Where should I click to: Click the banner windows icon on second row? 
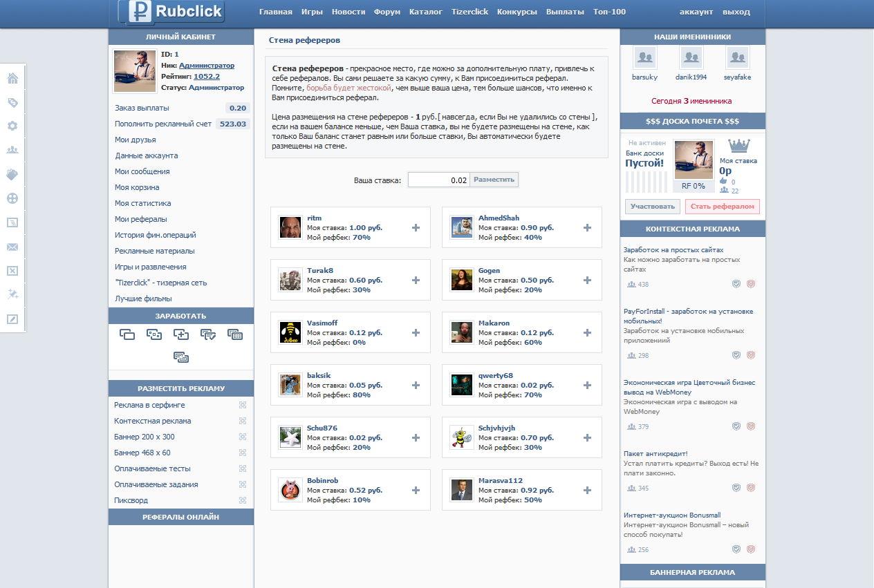pyautogui.click(x=181, y=357)
